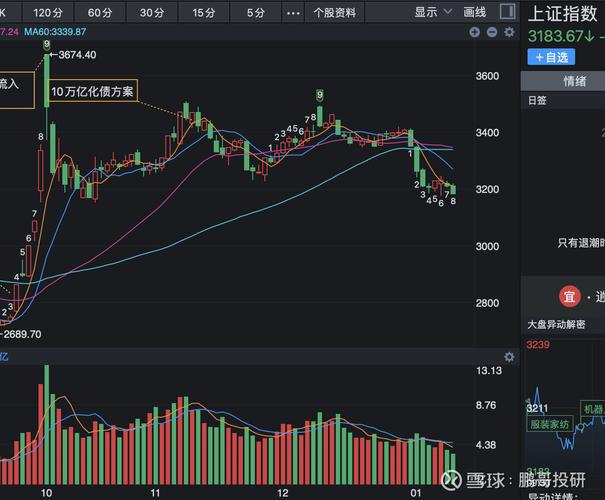Click the 服装家纺 sector tag
Image resolution: width=605 pixels, height=500 pixels.
click(x=550, y=425)
